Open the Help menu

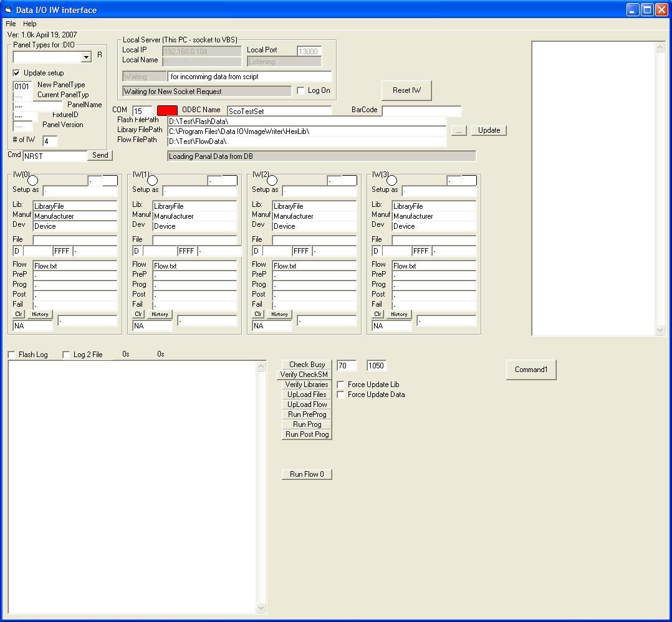30,24
